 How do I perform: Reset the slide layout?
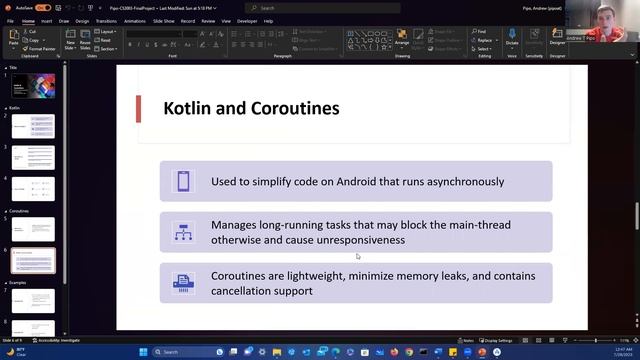point(103,40)
